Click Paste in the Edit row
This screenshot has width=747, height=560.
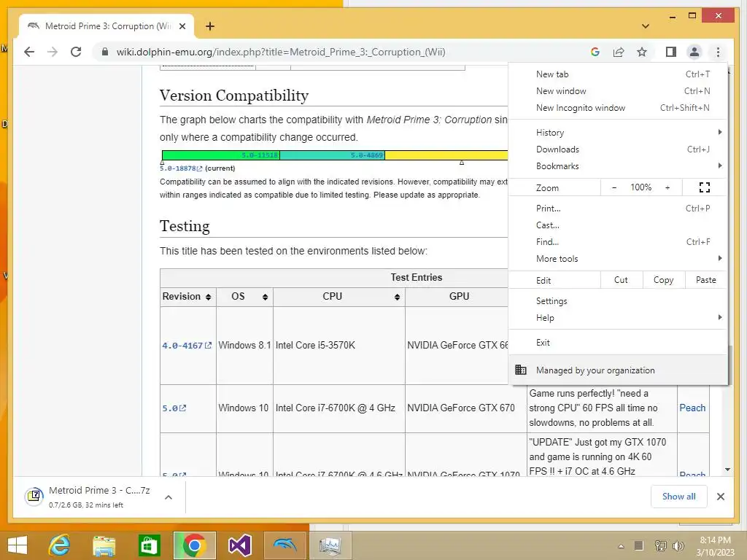point(706,280)
